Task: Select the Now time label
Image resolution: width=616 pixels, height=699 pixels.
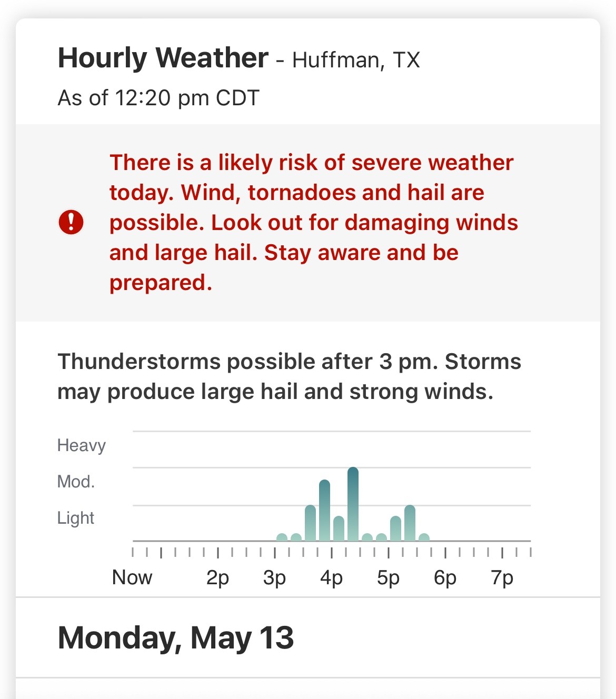Action: click(132, 577)
